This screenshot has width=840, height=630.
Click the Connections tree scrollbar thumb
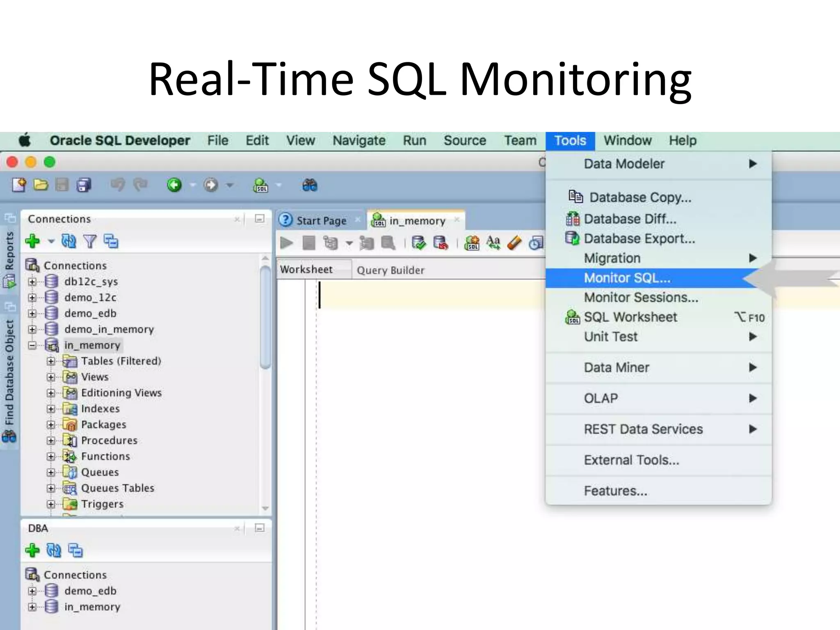click(x=265, y=317)
